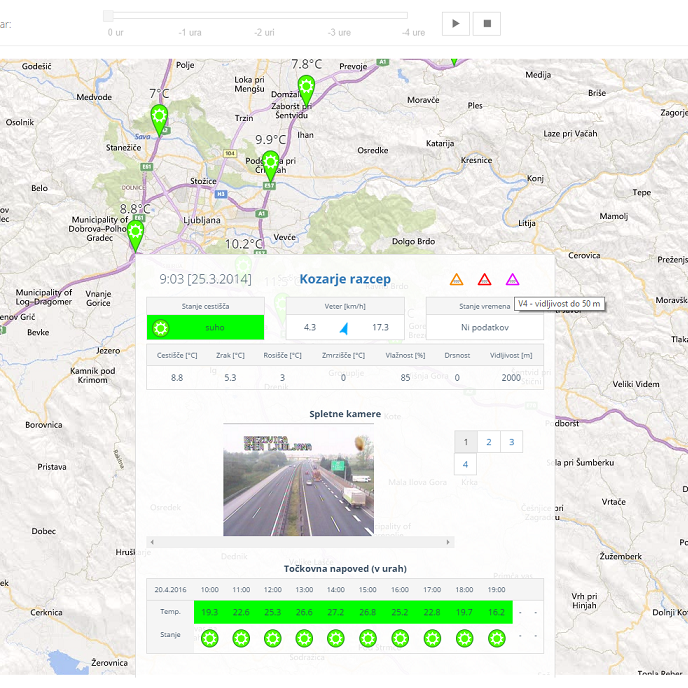Open the Kozarje razcep station title
This screenshot has height=688, width=688.
click(345, 279)
